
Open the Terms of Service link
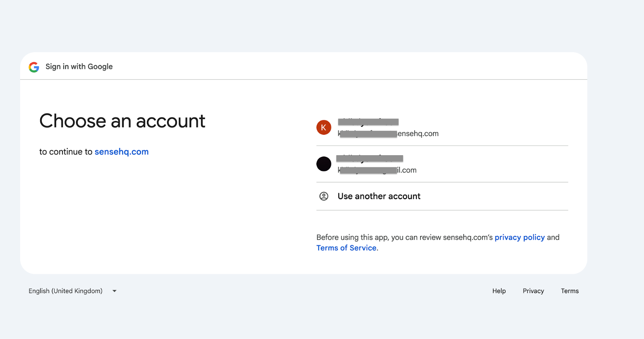coord(346,248)
